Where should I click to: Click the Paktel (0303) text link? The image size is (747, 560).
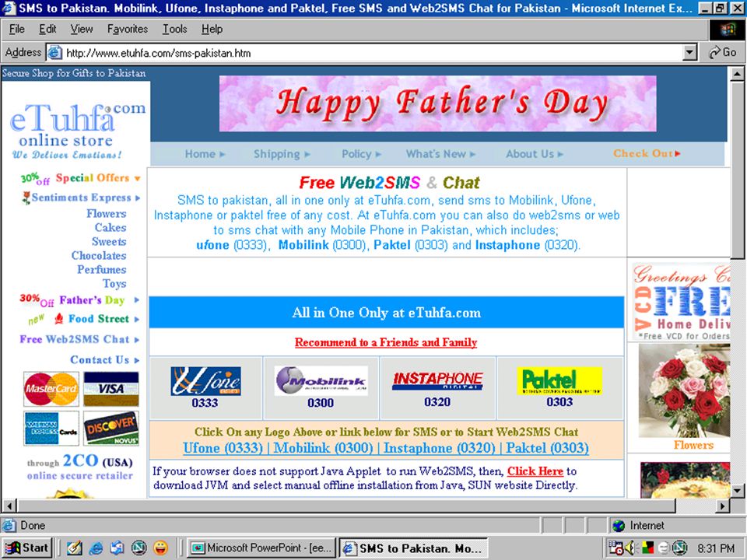[547, 448]
